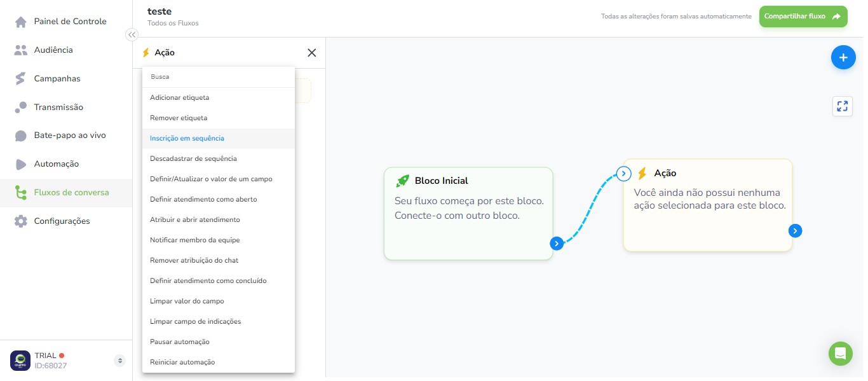Close the Ação panel with X
The height and width of the screenshot is (381, 868).
(311, 53)
